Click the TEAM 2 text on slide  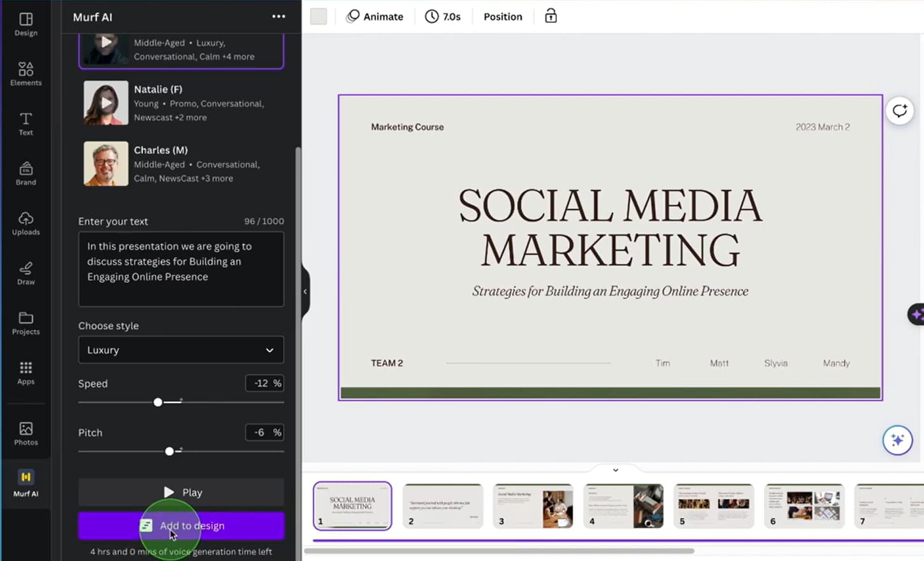coord(387,363)
